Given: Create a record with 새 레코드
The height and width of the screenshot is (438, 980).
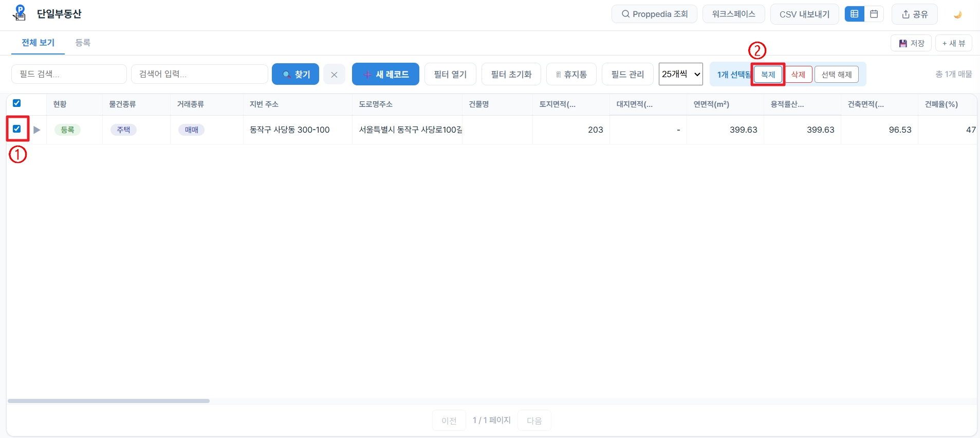Looking at the screenshot, I should pyautogui.click(x=385, y=74).
